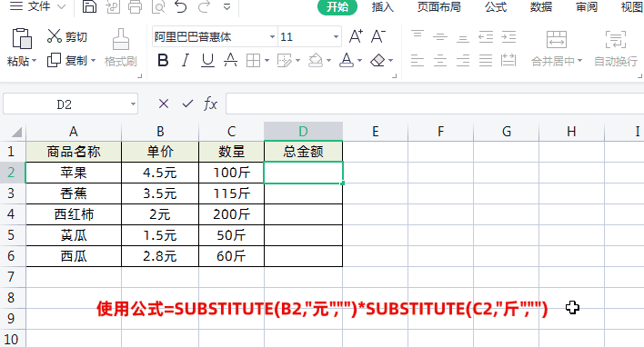The height and width of the screenshot is (347, 644).
Task: Center text horizontally
Action: tap(440, 61)
